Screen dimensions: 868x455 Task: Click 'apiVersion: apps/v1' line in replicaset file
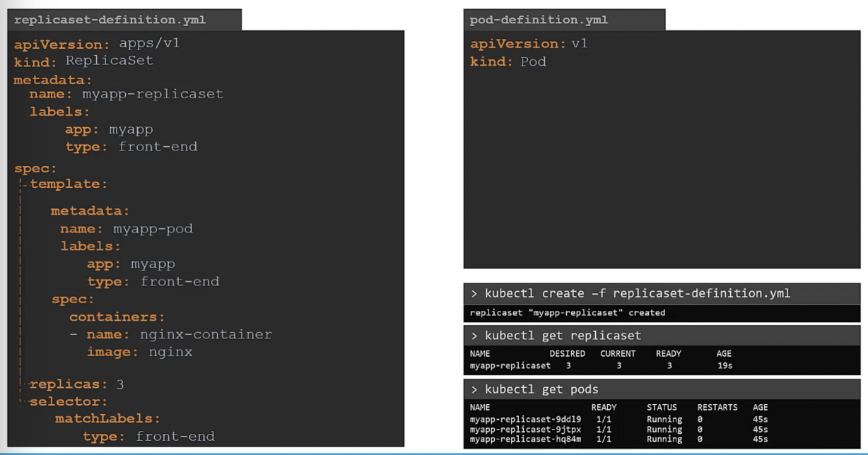[97, 43]
